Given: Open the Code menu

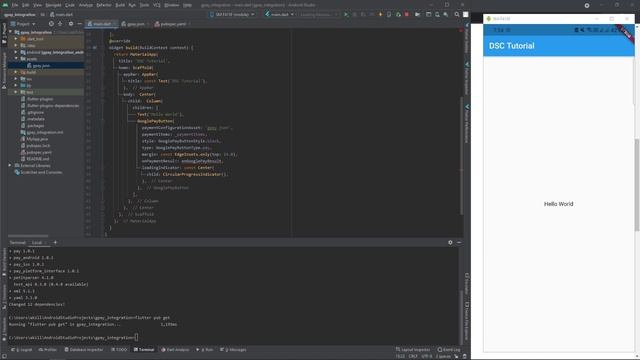Looking at the screenshot, I should point(70,5).
